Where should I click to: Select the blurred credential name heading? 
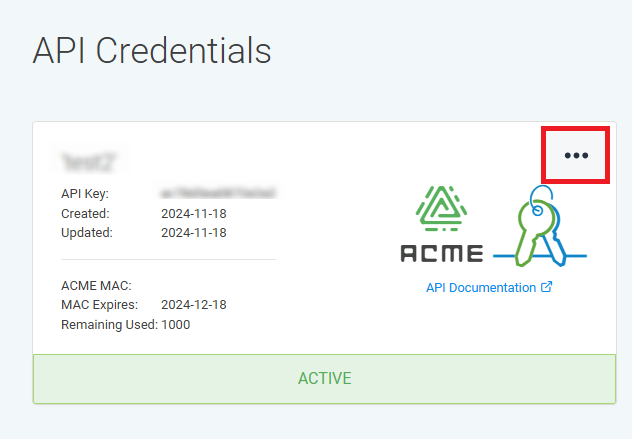[x=89, y=160]
